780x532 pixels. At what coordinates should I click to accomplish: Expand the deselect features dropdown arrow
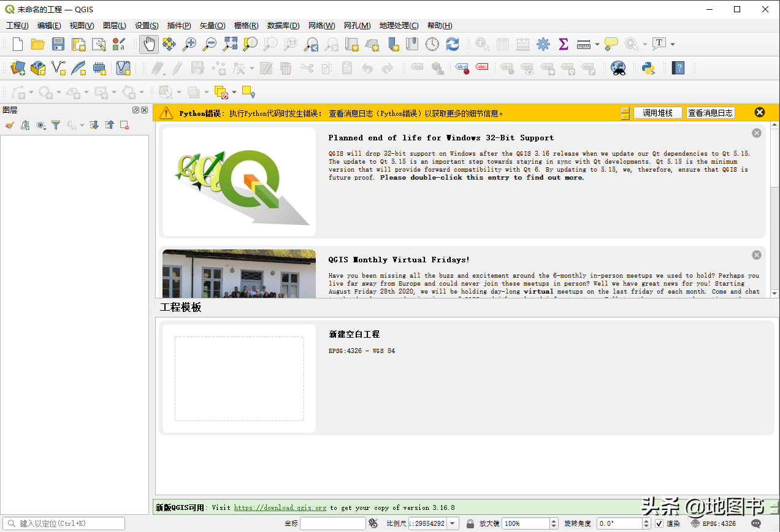pyautogui.click(x=234, y=93)
